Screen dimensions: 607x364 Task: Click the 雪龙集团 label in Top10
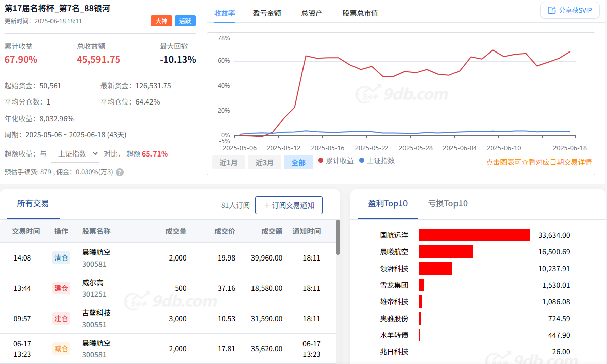click(394, 285)
